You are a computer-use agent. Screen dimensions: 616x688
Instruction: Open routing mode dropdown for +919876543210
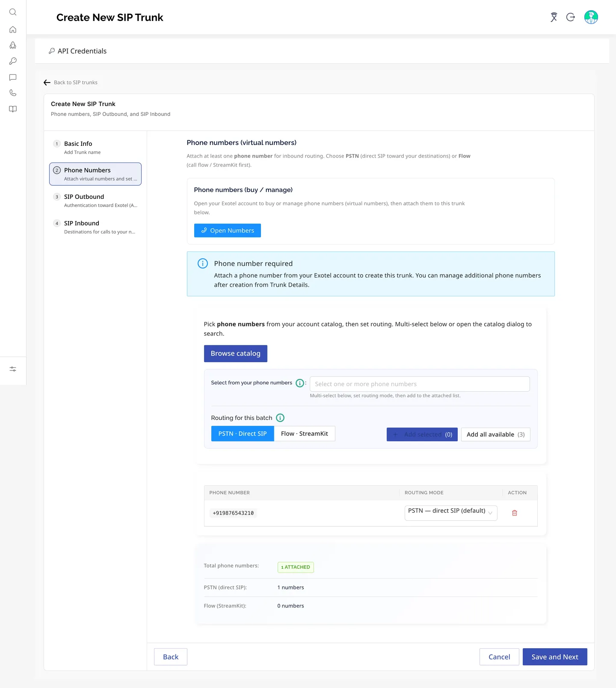click(x=451, y=513)
